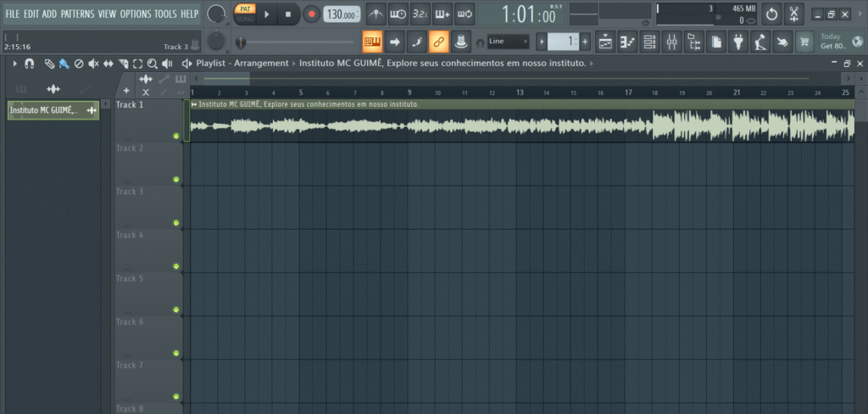
Task: Toggle the playlist snap magnet
Action: coord(30,64)
